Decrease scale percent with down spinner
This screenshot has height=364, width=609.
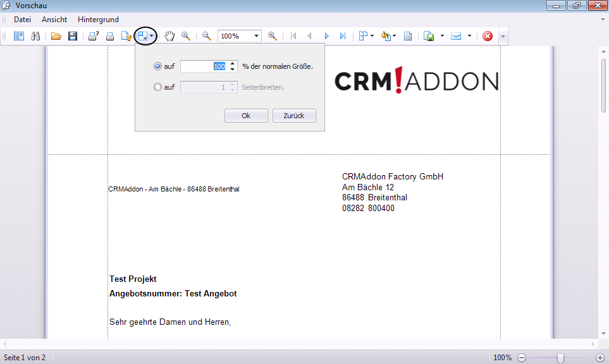(x=232, y=69)
